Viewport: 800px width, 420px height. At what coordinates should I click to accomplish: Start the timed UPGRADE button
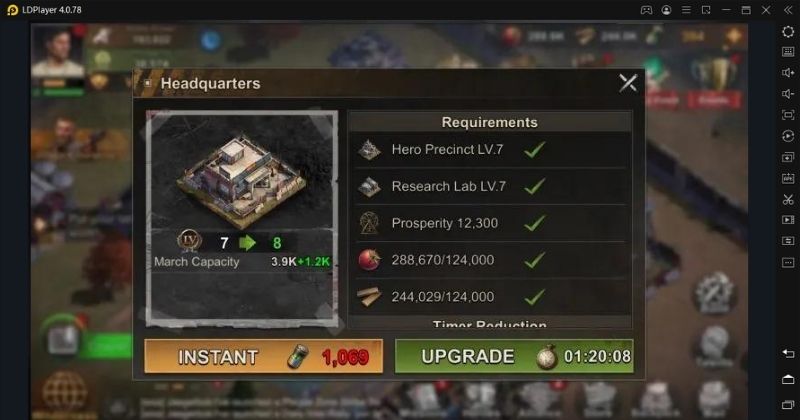pyautogui.click(x=514, y=356)
